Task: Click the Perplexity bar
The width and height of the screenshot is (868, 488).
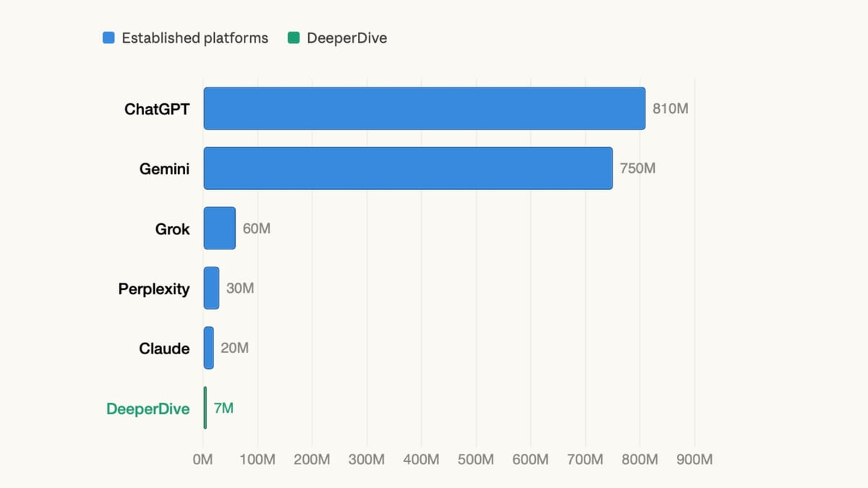Action: tap(211, 288)
